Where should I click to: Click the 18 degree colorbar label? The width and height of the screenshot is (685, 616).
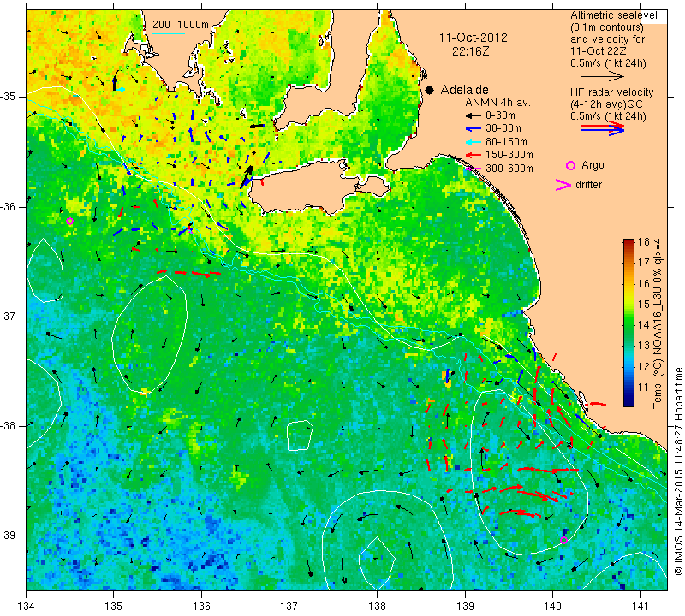pos(645,242)
